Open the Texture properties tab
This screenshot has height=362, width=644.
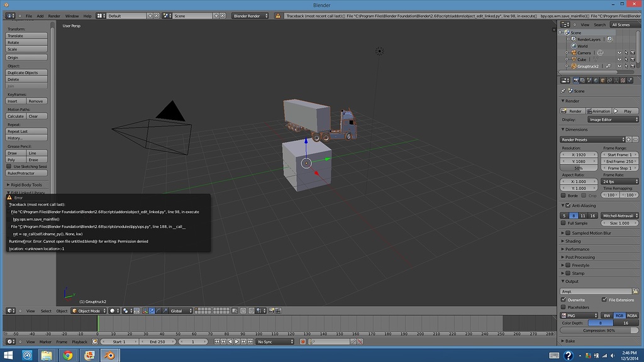coord(623,80)
